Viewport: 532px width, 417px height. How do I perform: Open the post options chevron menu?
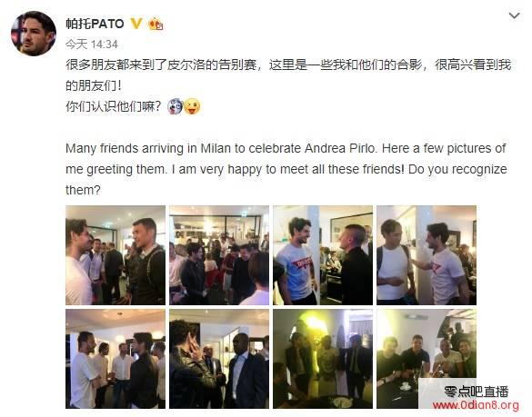515,15
